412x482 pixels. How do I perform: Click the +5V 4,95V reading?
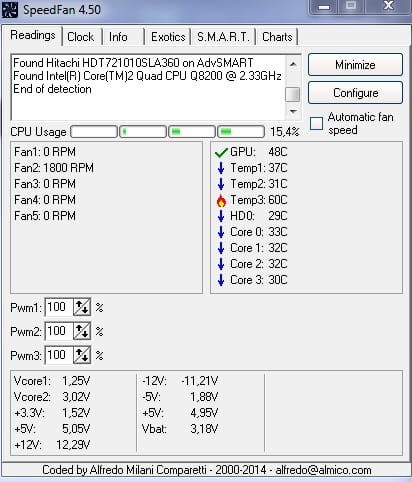coord(180,413)
